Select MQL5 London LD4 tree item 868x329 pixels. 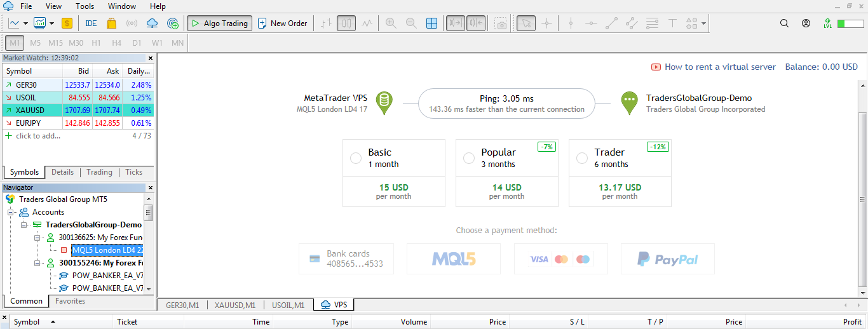(107, 250)
